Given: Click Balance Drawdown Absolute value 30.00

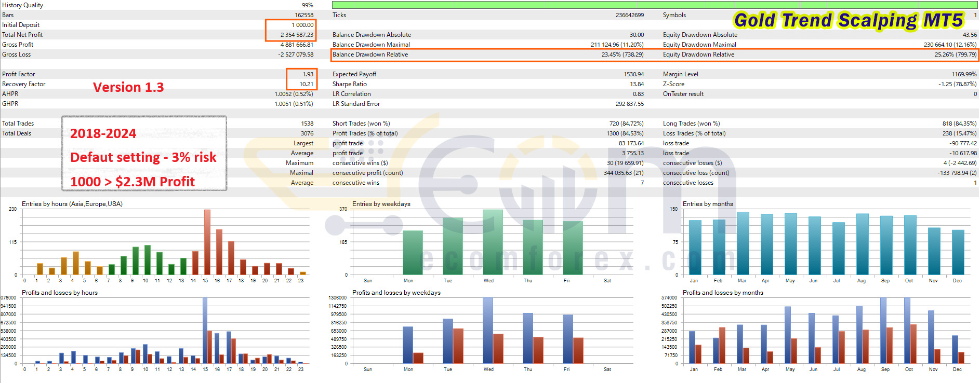Looking at the screenshot, I should 637,35.
